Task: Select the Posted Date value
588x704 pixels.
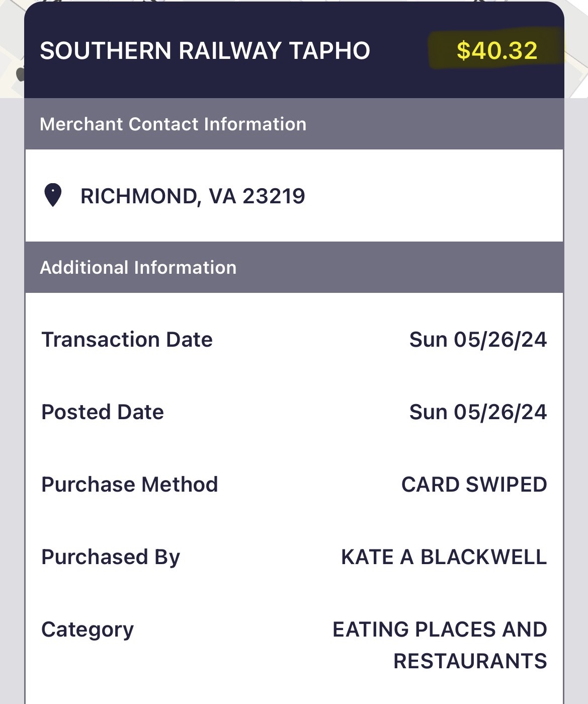Action: [x=478, y=412]
